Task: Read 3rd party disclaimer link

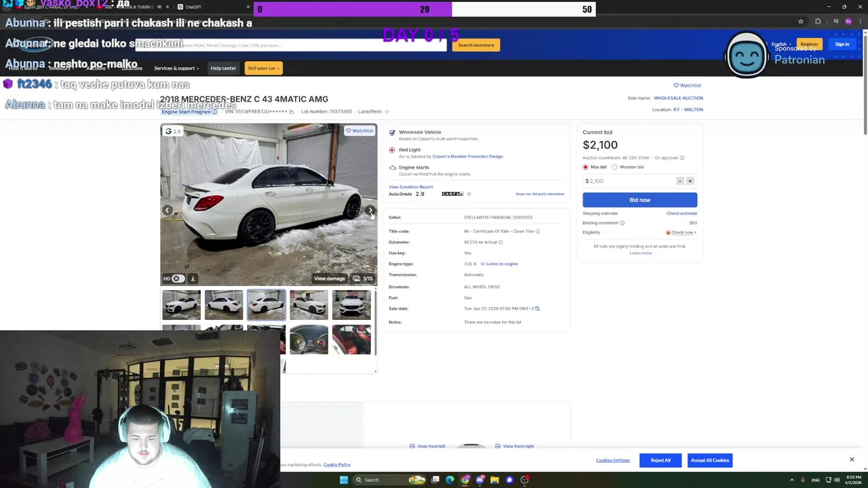Action: (x=540, y=195)
